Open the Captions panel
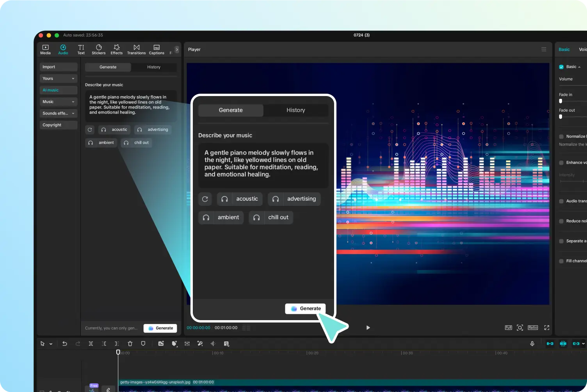 click(x=157, y=49)
